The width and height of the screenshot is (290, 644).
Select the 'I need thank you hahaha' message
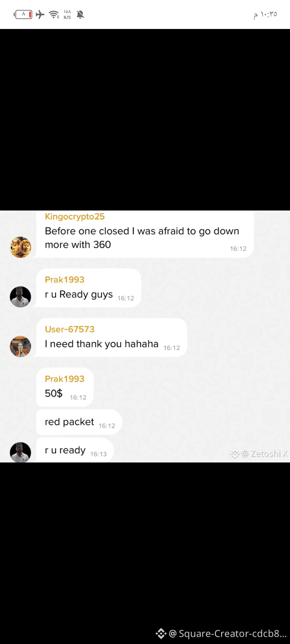tap(112, 337)
